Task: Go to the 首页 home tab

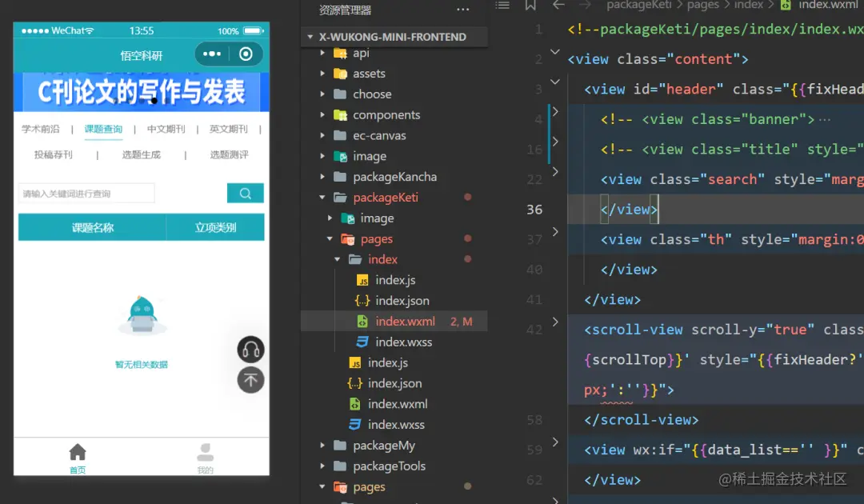Action: [78, 458]
